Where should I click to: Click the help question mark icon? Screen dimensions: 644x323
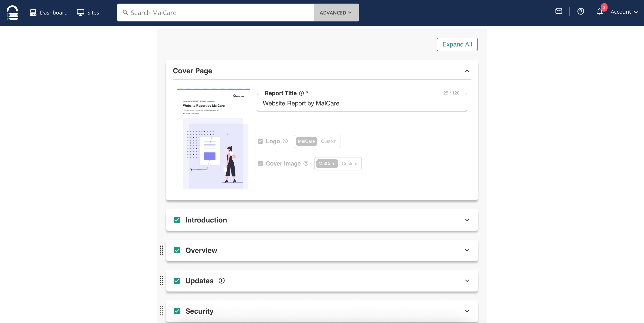tap(580, 11)
